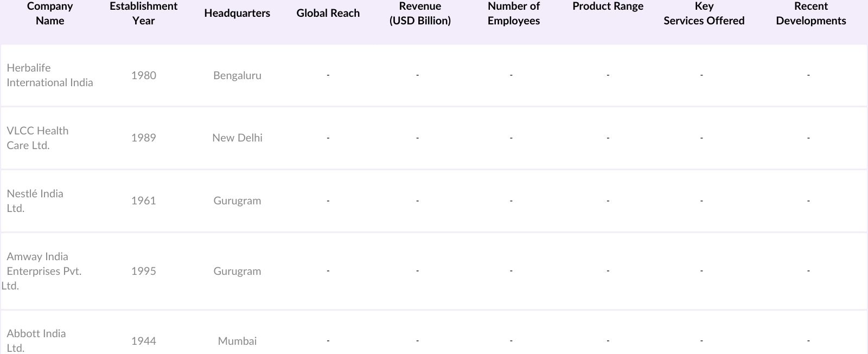868x354 pixels.
Task: Click the Abbott India Ltd. company name
Action: (x=36, y=340)
